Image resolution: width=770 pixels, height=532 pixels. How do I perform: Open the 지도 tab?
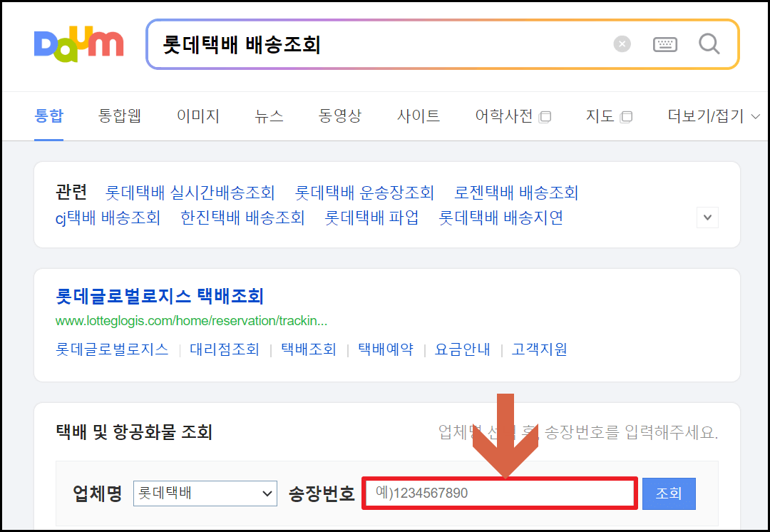coord(600,116)
